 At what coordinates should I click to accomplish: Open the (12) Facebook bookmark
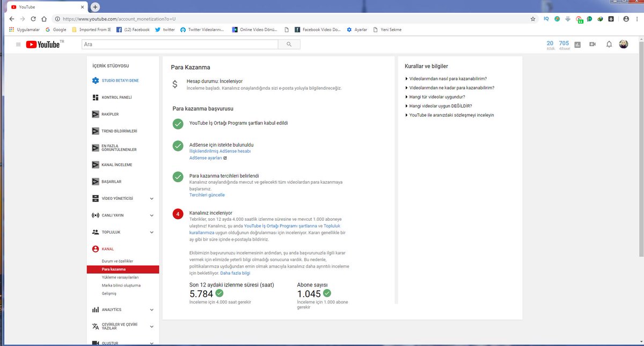pyautogui.click(x=133, y=30)
